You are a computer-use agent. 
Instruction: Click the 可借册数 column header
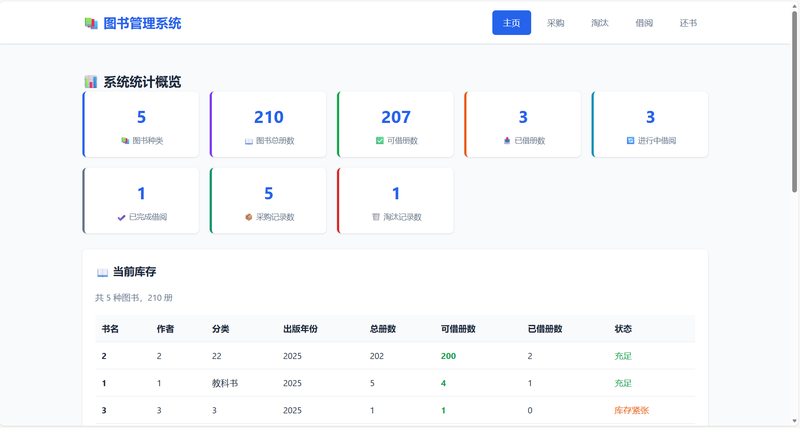458,329
